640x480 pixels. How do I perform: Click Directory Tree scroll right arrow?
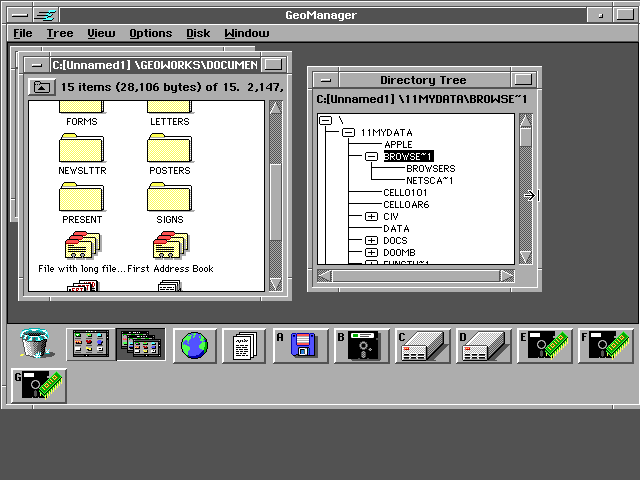click(507, 276)
